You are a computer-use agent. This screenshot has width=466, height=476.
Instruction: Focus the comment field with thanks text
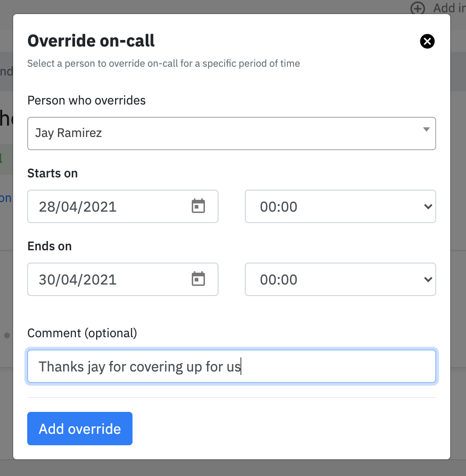click(x=232, y=366)
